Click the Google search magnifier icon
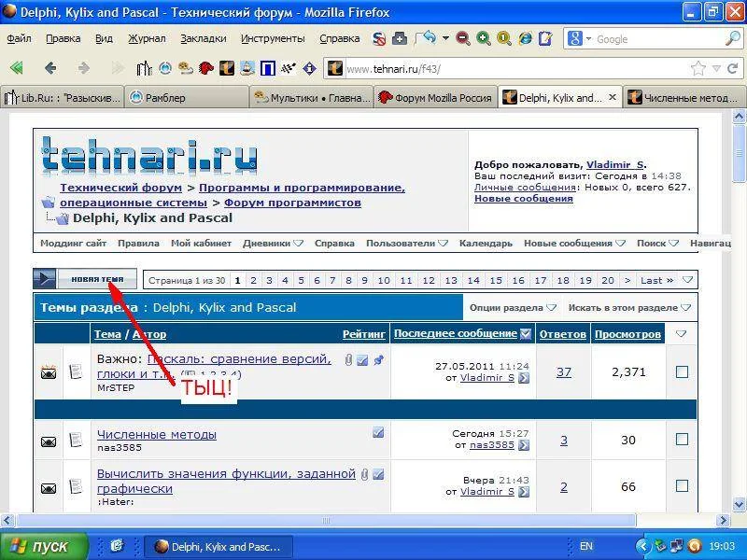This screenshot has width=747, height=560. [732, 38]
